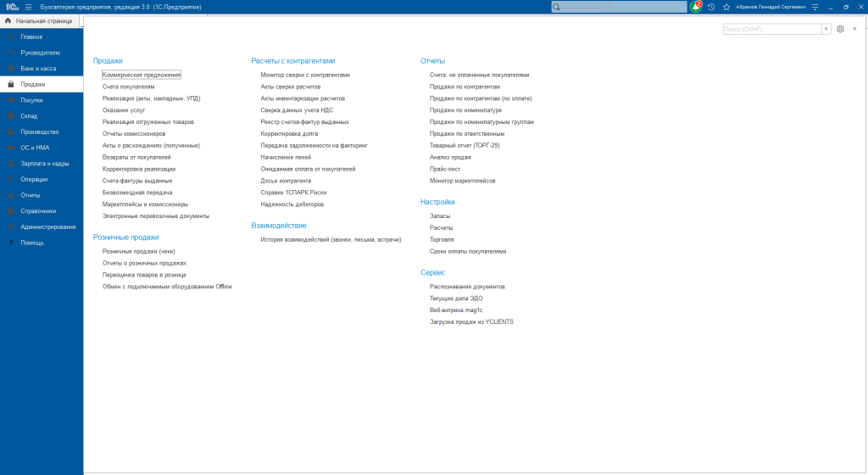Open Продажи по номенклатуре report

click(465, 110)
